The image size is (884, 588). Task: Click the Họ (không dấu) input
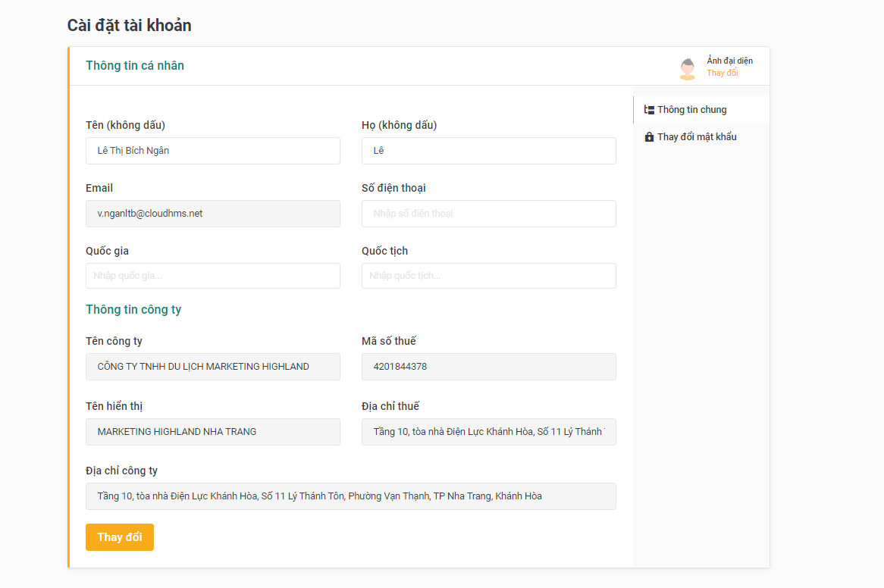pos(489,151)
